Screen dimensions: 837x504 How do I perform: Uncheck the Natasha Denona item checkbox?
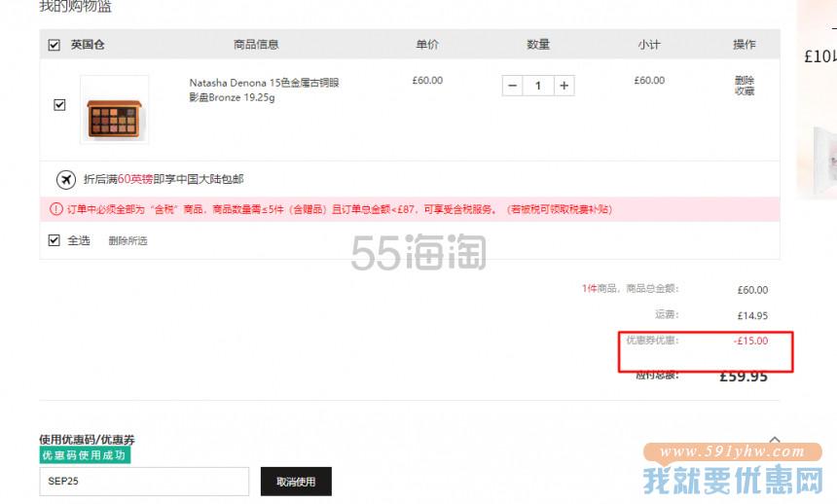coord(59,105)
